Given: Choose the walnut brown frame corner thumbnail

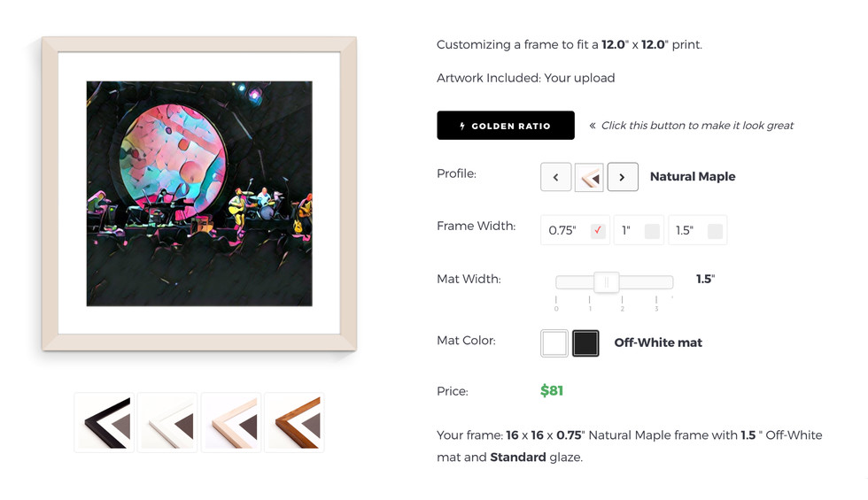Looking at the screenshot, I should point(294,423).
